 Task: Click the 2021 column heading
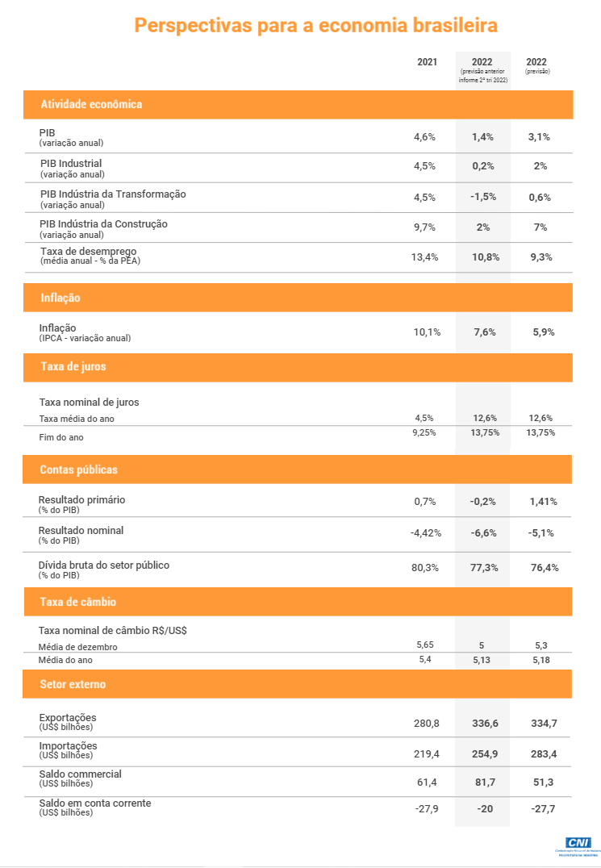[x=428, y=62]
